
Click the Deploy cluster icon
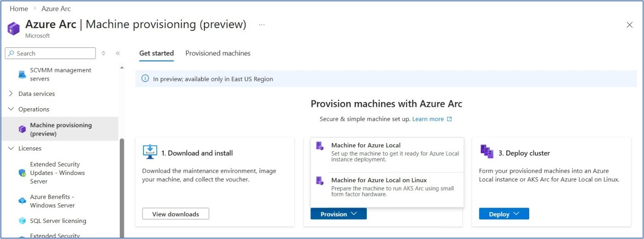tap(487, 152)
